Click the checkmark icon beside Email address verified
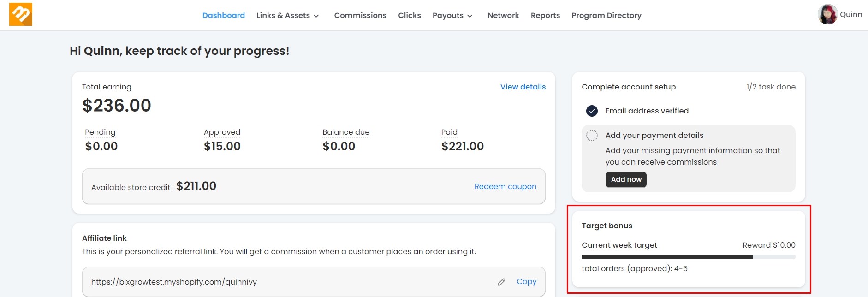This screenshot has height=297, width=868. 592,111
